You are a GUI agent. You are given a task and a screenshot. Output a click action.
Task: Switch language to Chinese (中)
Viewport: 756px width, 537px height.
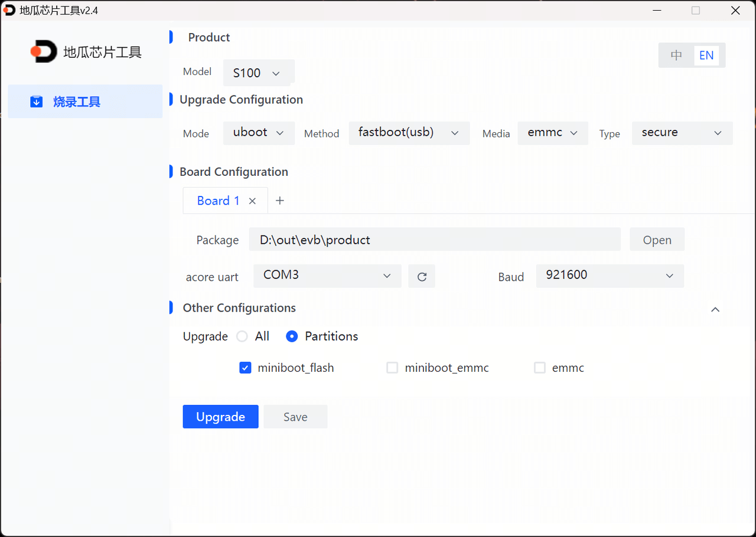coord(676,55)
